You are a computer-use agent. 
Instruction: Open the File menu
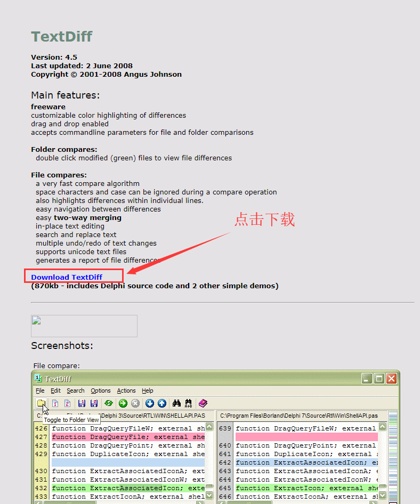[x=40, y=391]
